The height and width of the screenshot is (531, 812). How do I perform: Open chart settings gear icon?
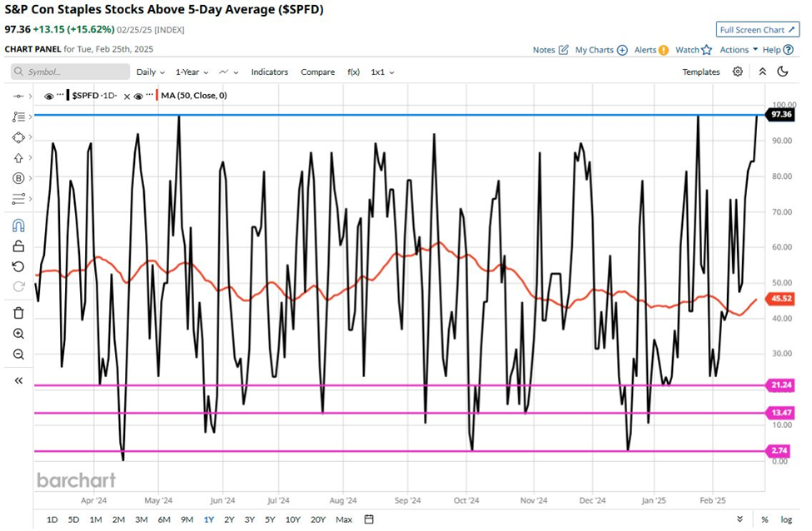click(x=738, y=72)
